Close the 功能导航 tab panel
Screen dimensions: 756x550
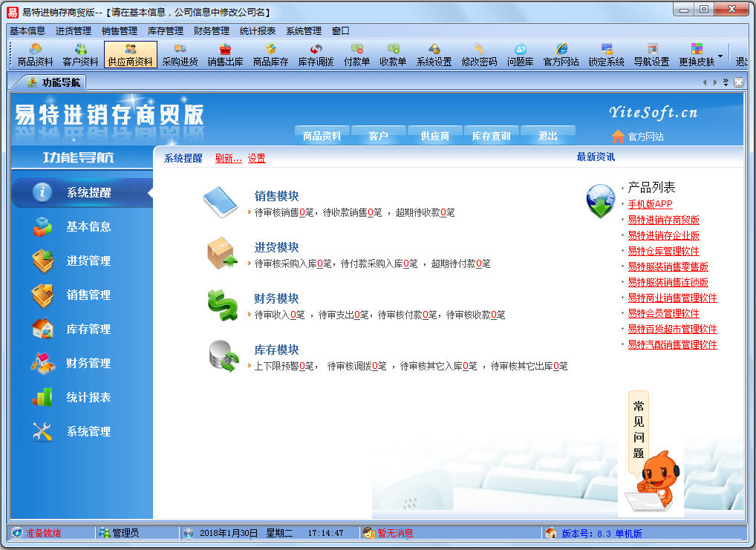[x=739, y=82]
